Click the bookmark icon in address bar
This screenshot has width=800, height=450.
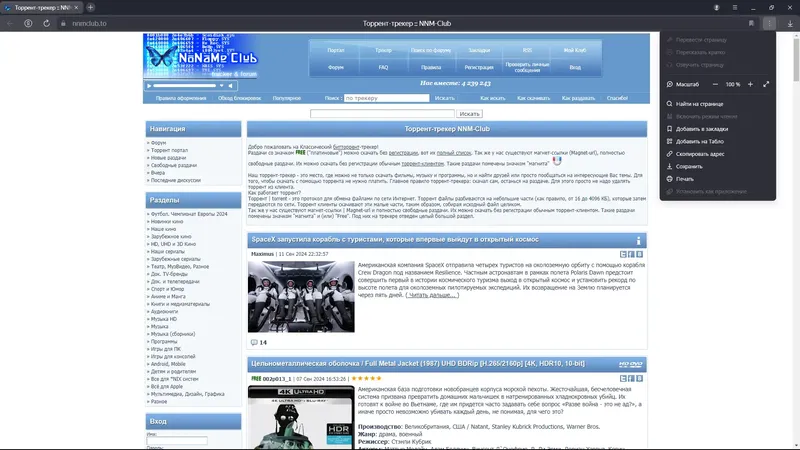[751, 23]
